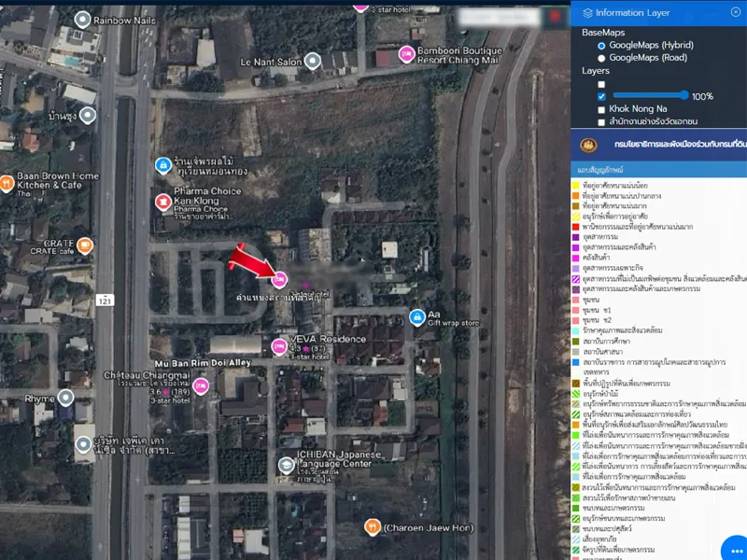Screen dimensions: 747x560
Task: Adjust the layer opacity slider handle
Action: (x=684, y=95)
